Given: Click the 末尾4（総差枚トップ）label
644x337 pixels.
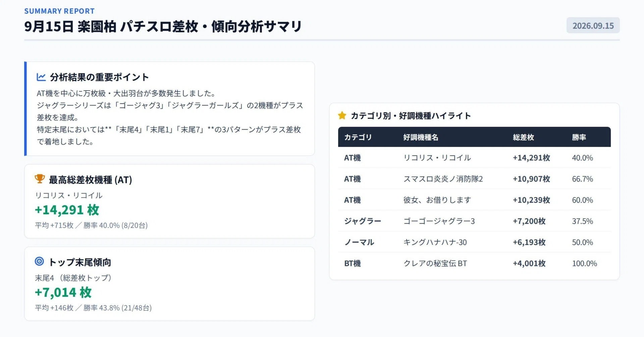Looking at the screenshot, I should (x=73, y=278).
